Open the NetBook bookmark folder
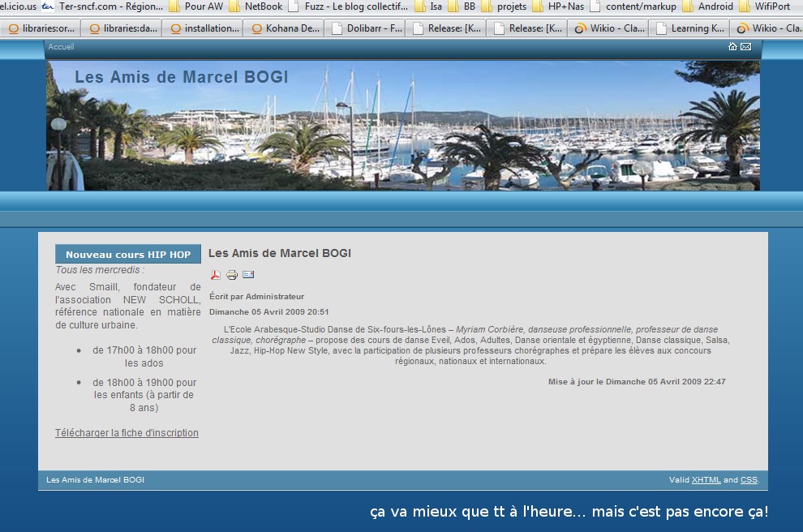This screenshot has height=532, width=803. (256, 6)
